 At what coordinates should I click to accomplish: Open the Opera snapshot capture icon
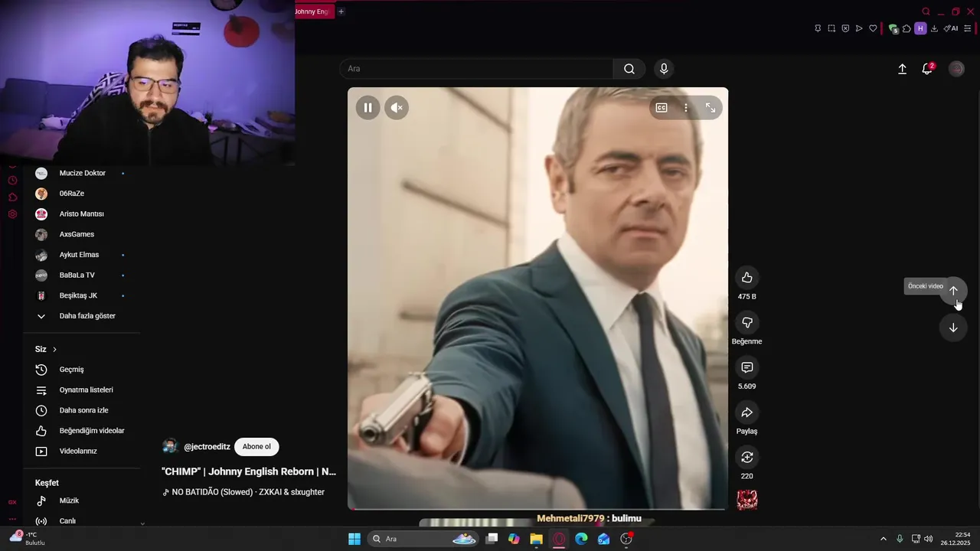coord(831,28)
